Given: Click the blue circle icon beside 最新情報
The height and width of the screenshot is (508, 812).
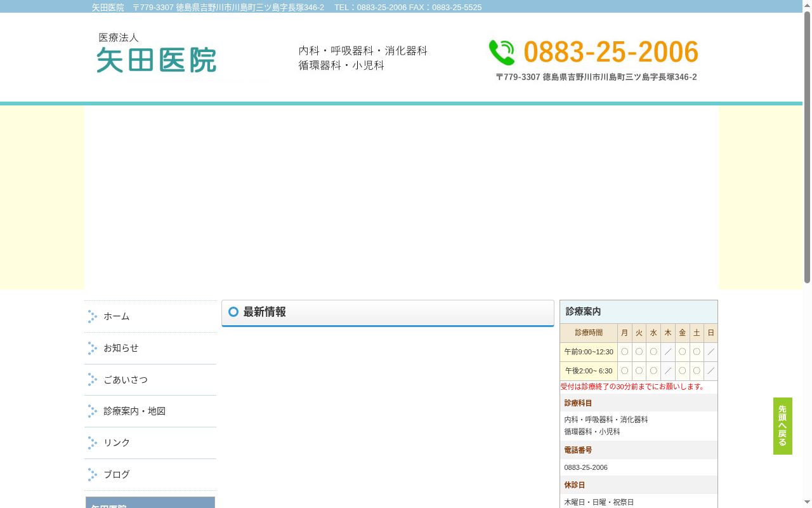Looking at the screenshot, I should 233,312.
